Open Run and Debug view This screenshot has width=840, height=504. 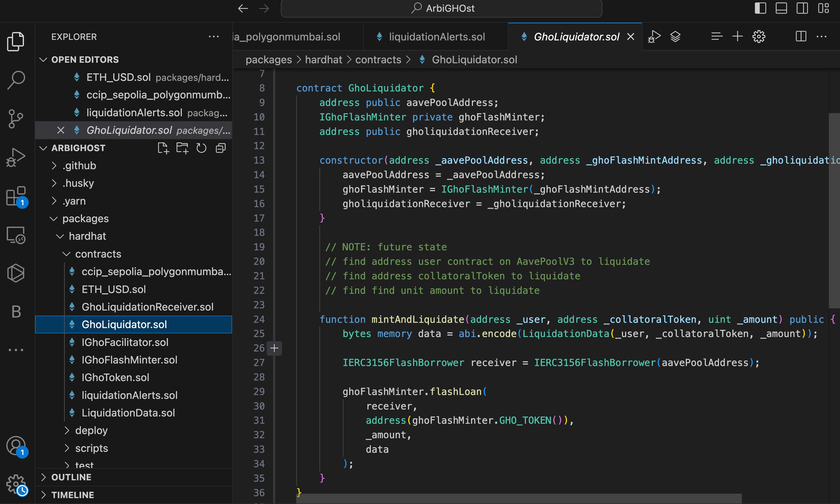(x=16, y=157)
